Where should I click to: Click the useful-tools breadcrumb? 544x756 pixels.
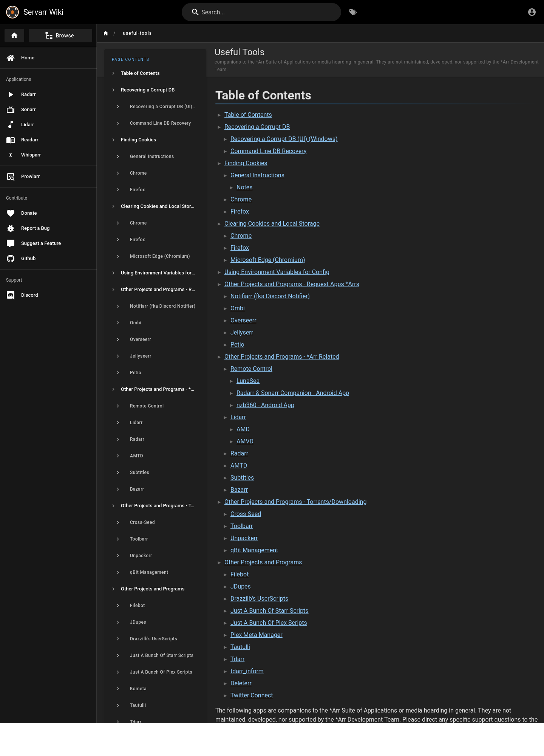(x=137, y=33)
